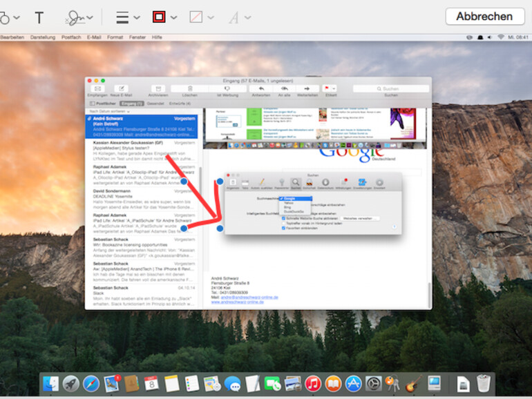The width and height of the screenshot is (532, 399).
Task: Click the Abbrechen button
Action: [485, 17]
